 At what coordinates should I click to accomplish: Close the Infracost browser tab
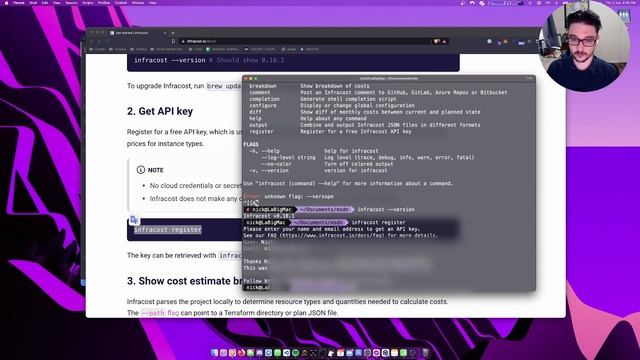click(165, 33)
